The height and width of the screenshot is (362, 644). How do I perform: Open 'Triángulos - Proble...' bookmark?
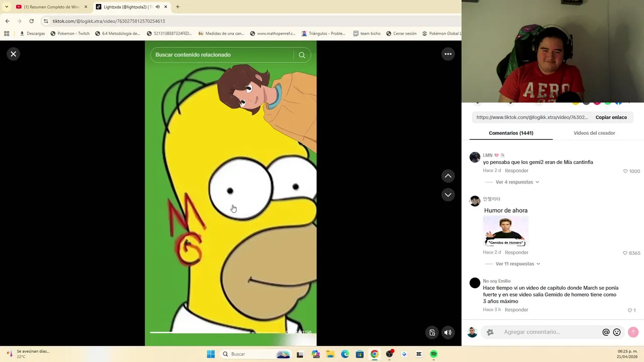click(x=324, y=34)
